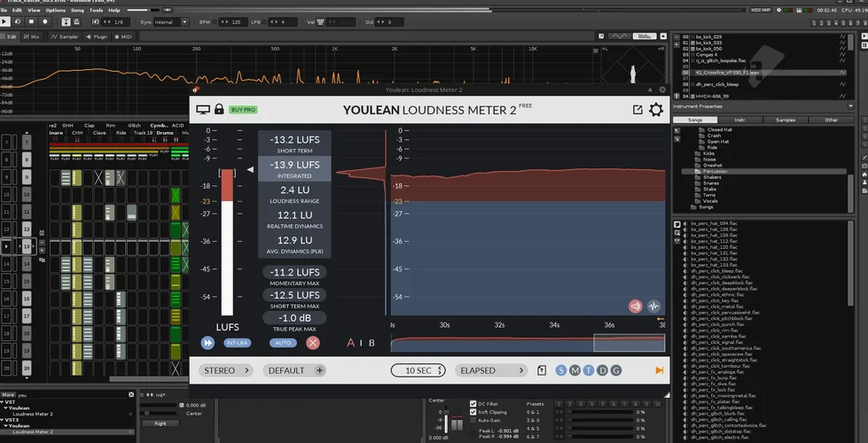
Task: Click the LPB value field
Action: pyautogui.click(x=282, y=22)
